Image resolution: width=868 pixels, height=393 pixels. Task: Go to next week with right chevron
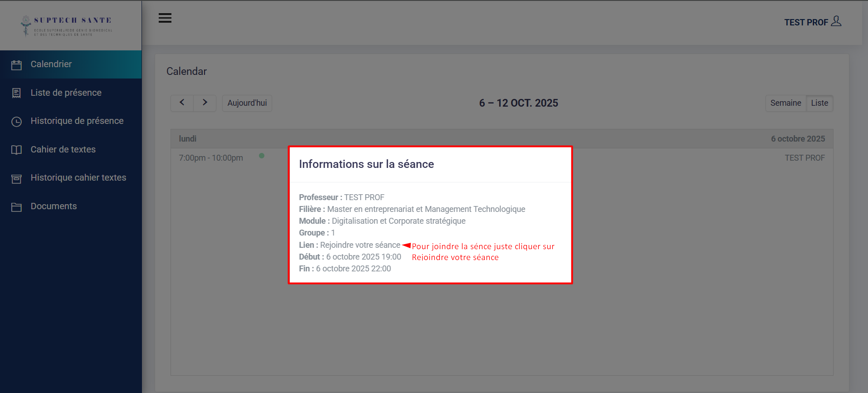pyautogui.click(x=205, y=103)
